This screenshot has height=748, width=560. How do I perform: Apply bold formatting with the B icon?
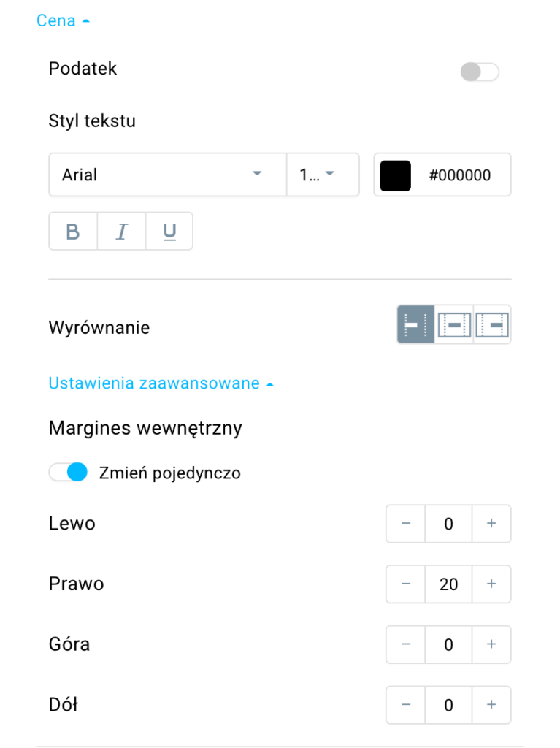coord(73,232)
